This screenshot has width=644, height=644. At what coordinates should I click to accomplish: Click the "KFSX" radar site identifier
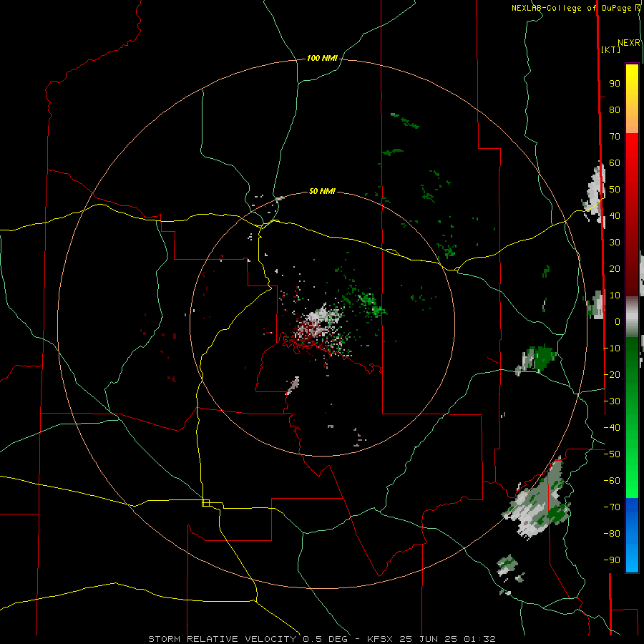380,639
